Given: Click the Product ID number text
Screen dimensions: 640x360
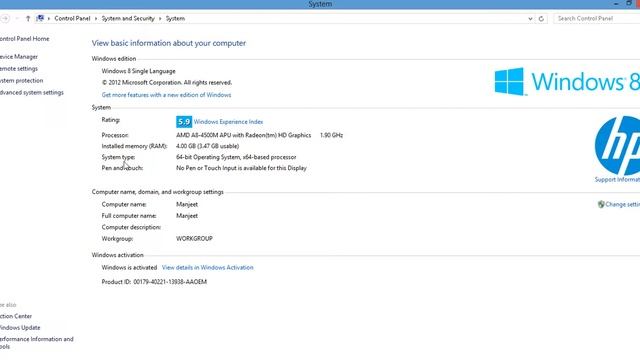Looking at the screenshot, I should (170, 282).
